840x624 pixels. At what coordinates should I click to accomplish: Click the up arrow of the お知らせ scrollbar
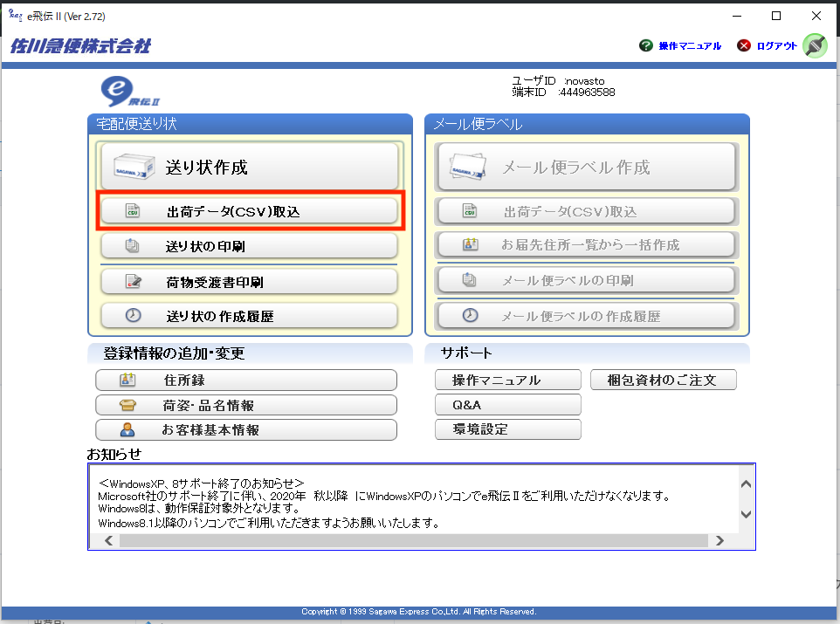click(x=746, y=484)
